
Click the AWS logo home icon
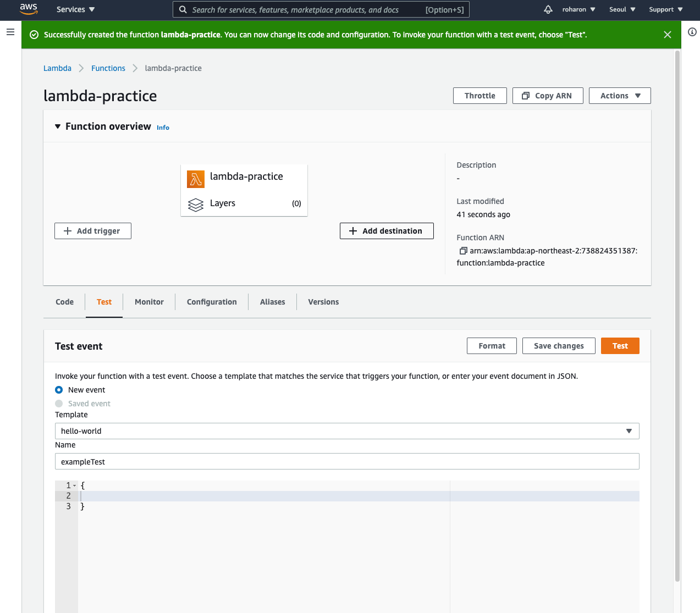pos(29,9)
